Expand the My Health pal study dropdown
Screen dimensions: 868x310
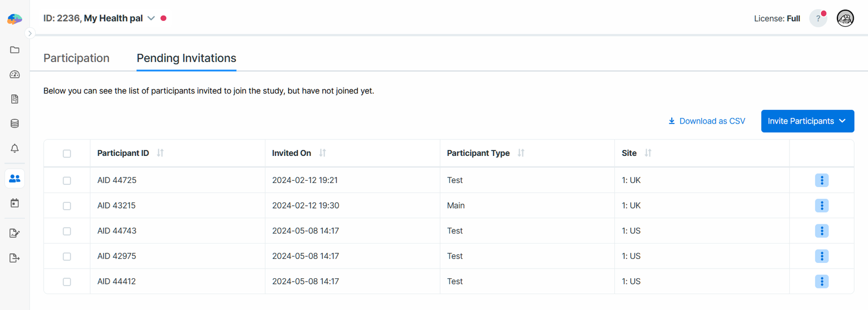pos(151,18)
